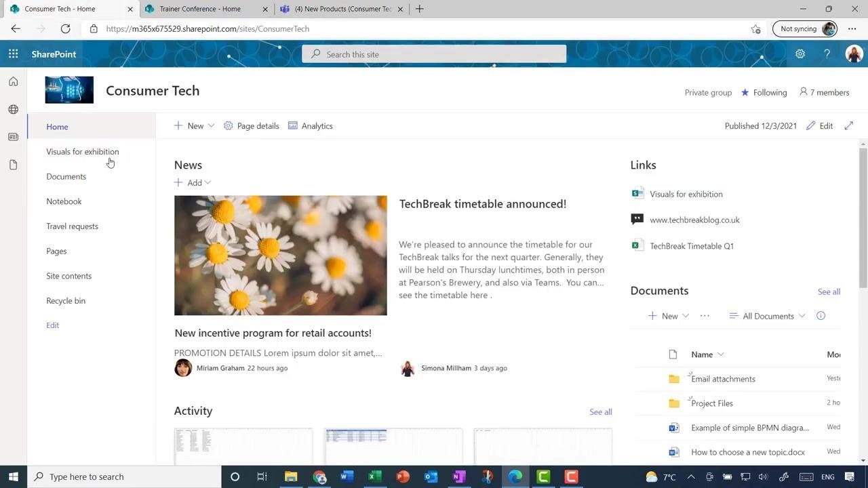This screenshot has width=868, height=488.
Task: Open New incentive program for retail accounts! article
Action: [x=273, y=333]
